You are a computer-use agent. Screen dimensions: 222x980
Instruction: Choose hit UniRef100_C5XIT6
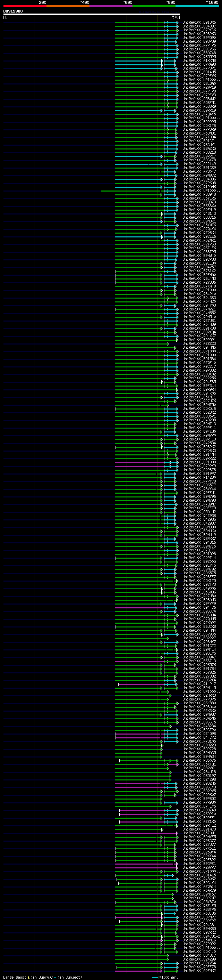pyautogui.click(x=199, y=125)
